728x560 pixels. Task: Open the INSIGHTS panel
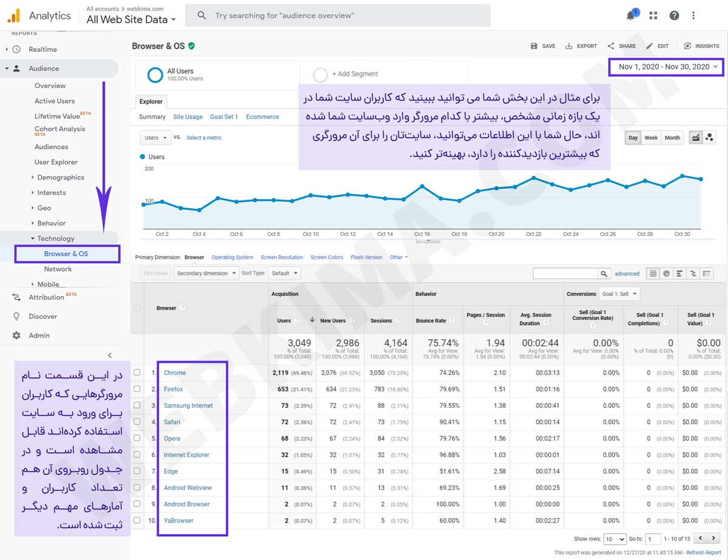pyautogui.click(x=701, y=46)
